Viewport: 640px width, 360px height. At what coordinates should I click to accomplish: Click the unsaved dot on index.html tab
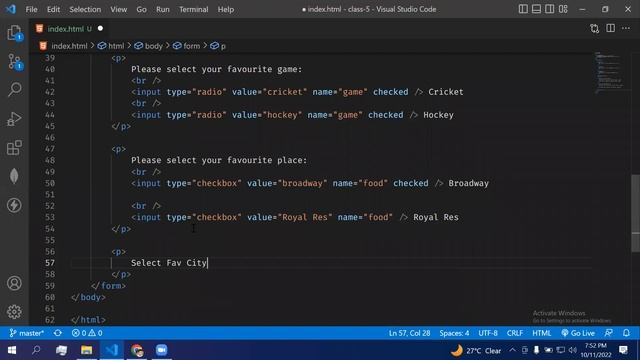click(100, 29)
